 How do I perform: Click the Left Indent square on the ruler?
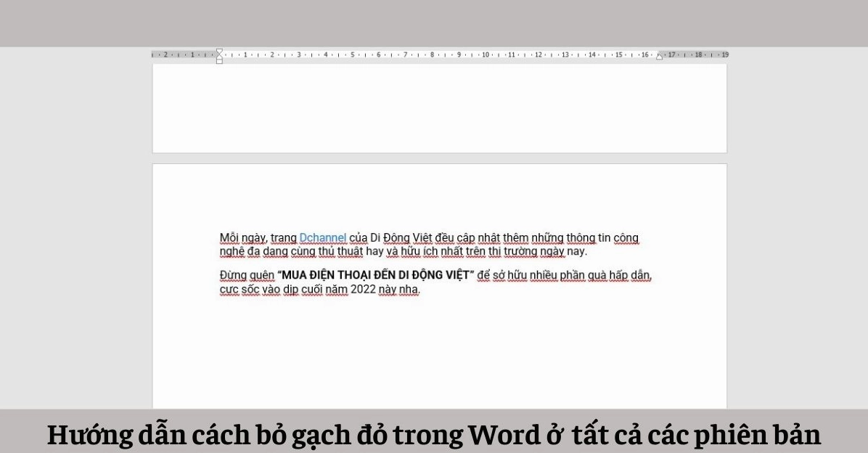[219, 61]
